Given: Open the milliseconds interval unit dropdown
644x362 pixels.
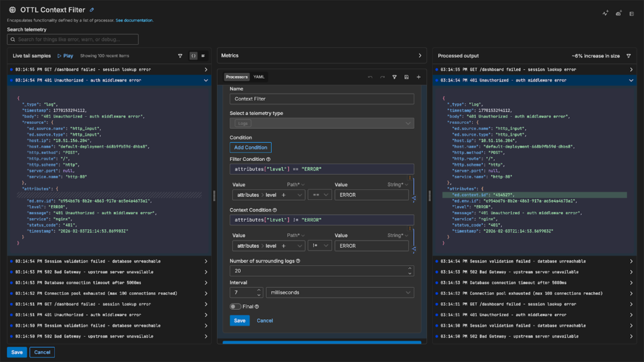Looking at the screenshot, I should [340, 292].
